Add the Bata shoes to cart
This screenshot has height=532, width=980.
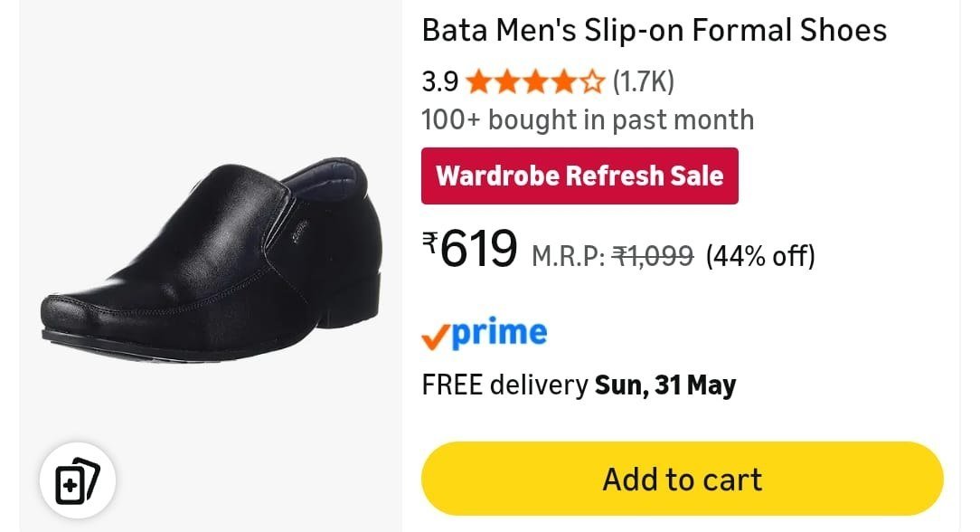[x=683, y=480]
